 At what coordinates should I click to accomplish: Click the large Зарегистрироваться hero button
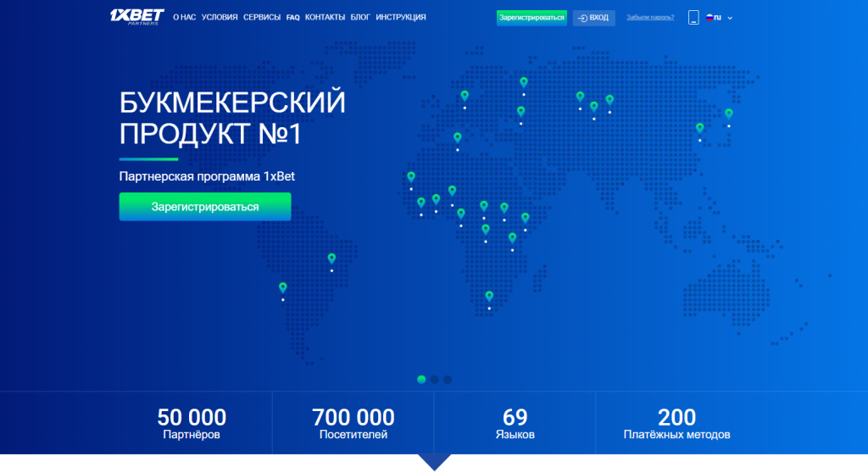205,207
